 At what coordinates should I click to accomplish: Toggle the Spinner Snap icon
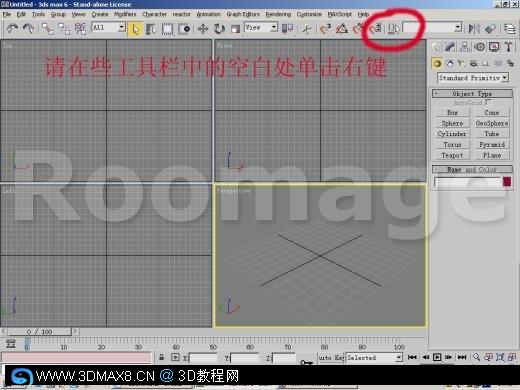[376, 28]
